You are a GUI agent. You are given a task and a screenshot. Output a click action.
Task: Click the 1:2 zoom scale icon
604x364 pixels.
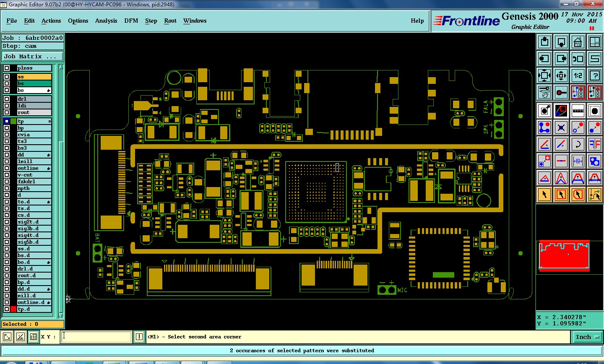578,75
